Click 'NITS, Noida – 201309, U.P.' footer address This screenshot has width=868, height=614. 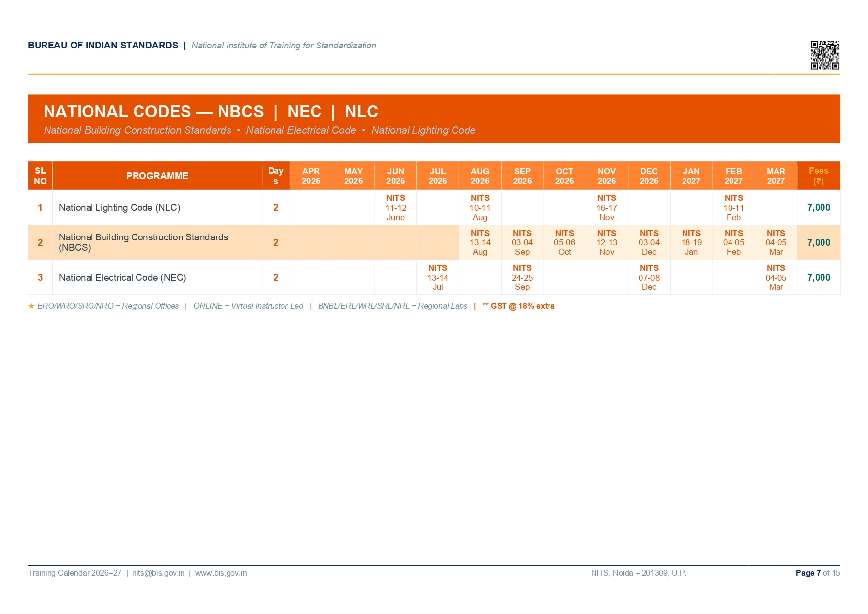(639, 573)
